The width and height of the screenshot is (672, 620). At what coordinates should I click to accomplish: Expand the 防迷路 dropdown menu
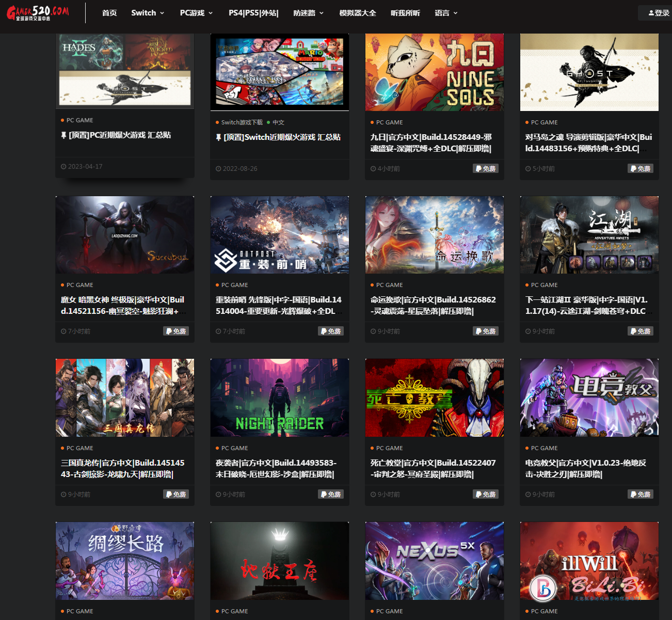click(308, 13)
